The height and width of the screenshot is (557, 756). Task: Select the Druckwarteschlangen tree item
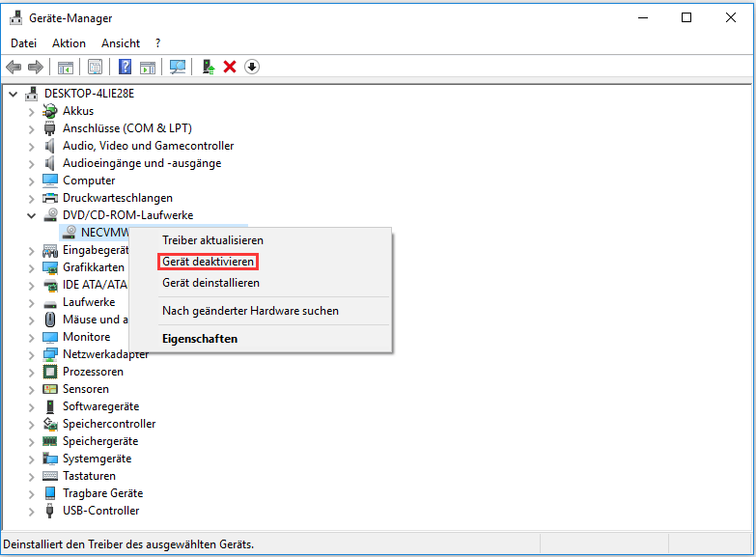click(x=118, y=198)
